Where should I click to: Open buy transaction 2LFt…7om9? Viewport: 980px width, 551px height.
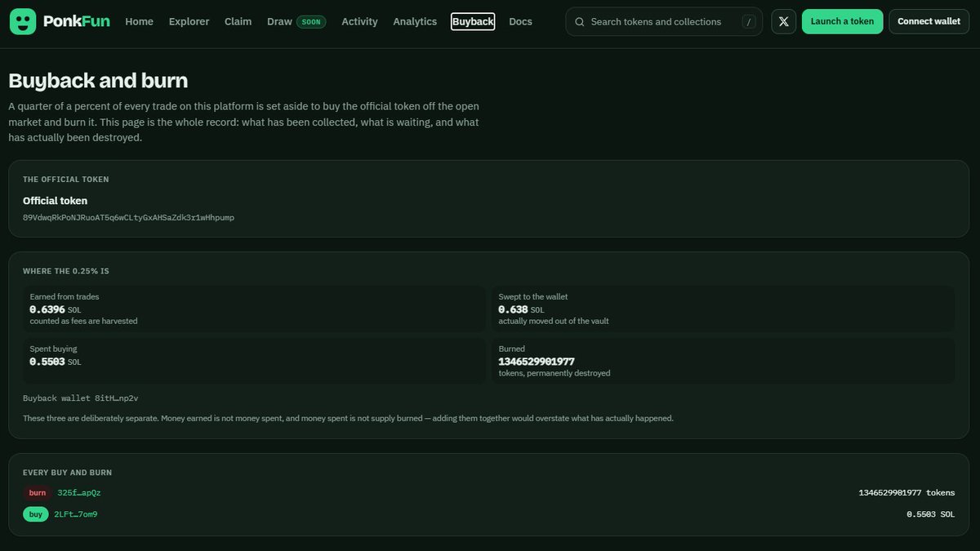[75, 514]
